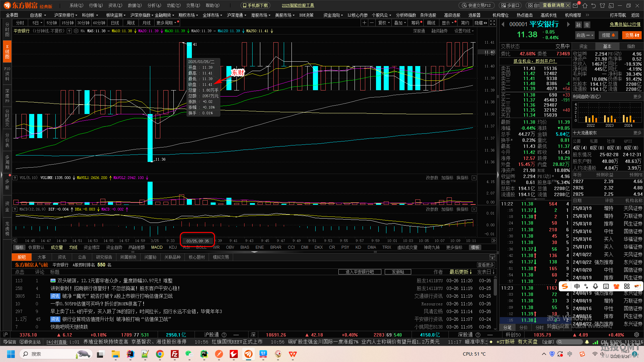The height and width of the screenshot is (362, 644).
Task: Click the 提醒 alert button
Action: (x=608, y=35)
